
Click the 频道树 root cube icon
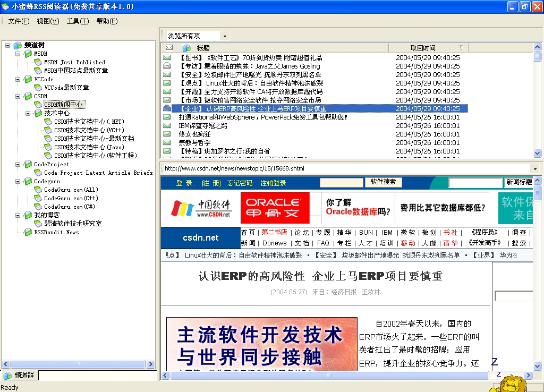(18, 46)
